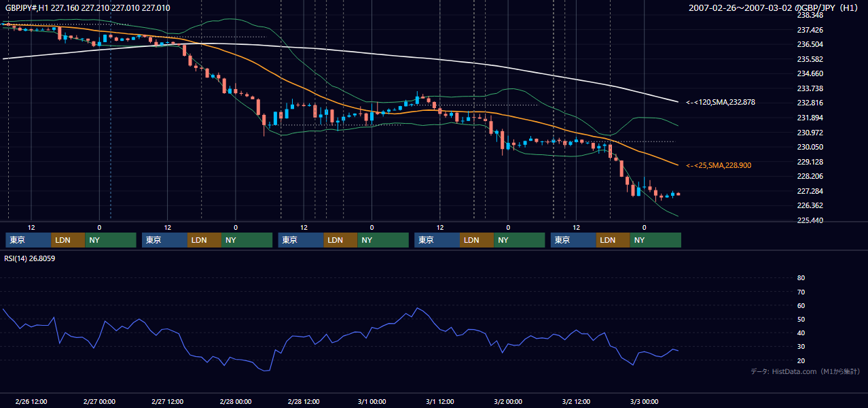Click price axis value 227.284

click(x=810, y=191)
